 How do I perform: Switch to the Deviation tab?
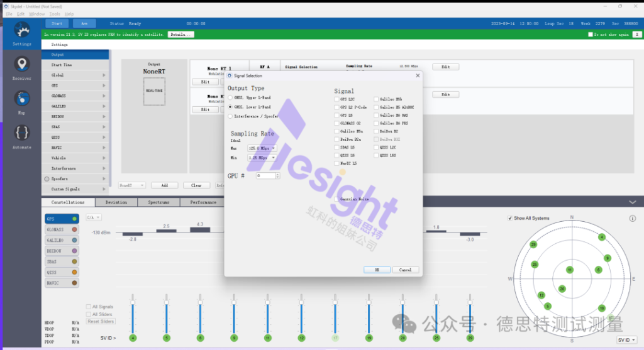click(116, 202)
